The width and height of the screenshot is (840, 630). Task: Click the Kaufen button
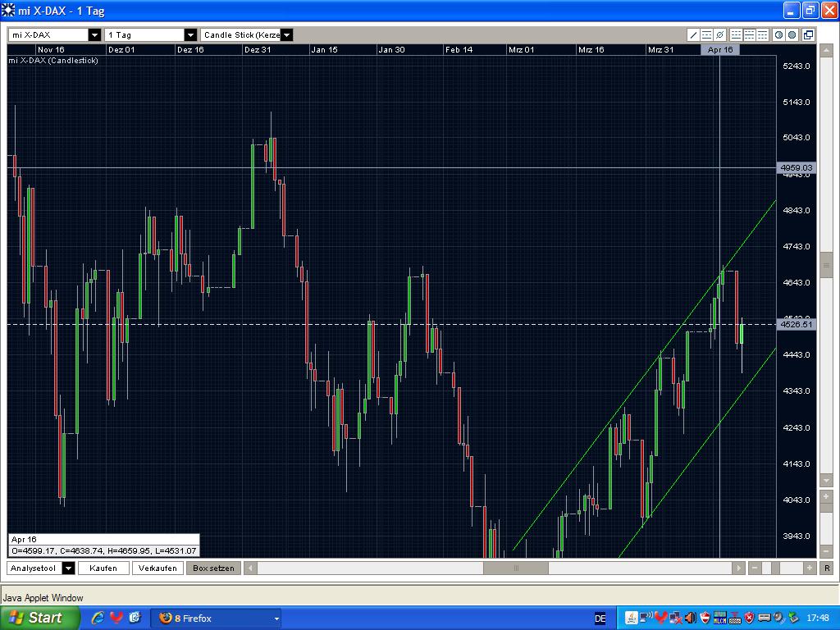[x=103, y=568]
